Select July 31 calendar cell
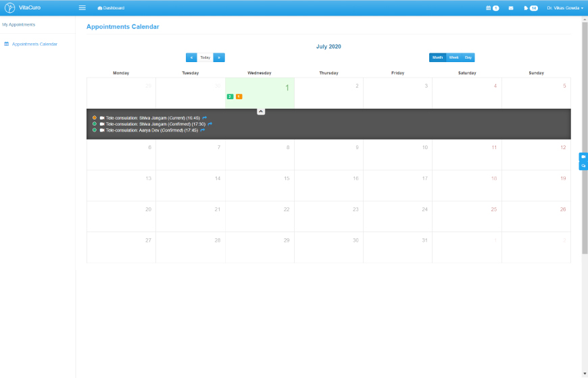Screen dimensions: 588x378 [x=397, y=247]
